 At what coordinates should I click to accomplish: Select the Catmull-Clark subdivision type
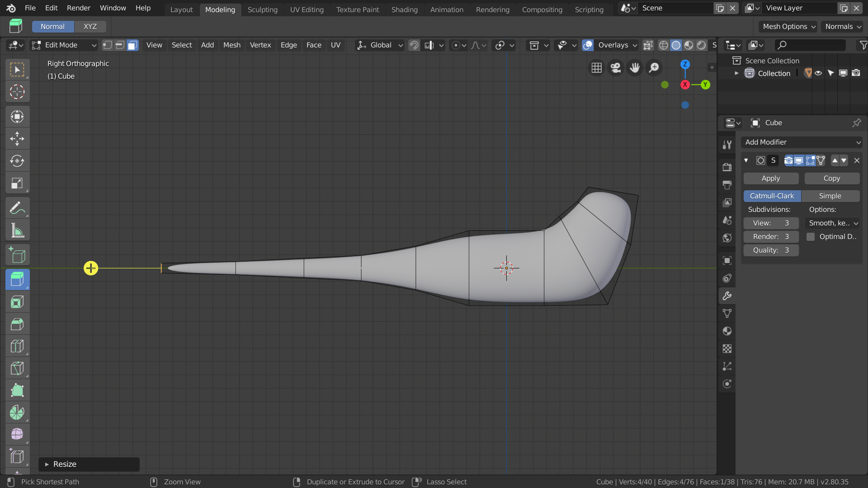click(x=772, y=196)
